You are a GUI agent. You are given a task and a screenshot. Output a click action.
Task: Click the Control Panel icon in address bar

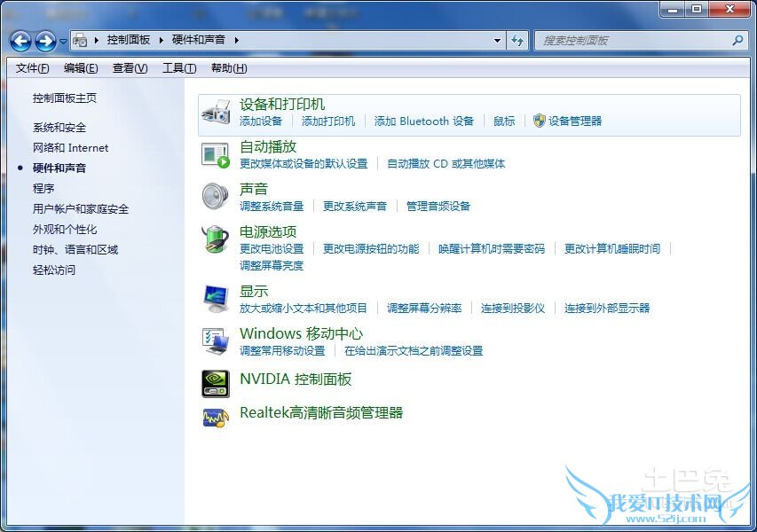click(80, 41)
